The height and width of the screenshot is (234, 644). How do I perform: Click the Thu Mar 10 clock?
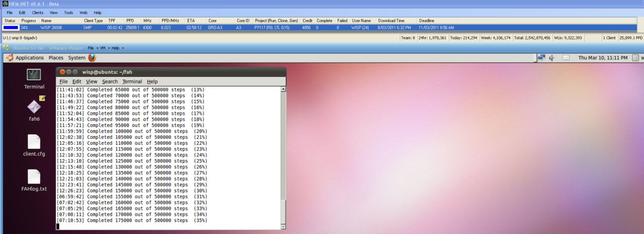click(x=603, y=58)
